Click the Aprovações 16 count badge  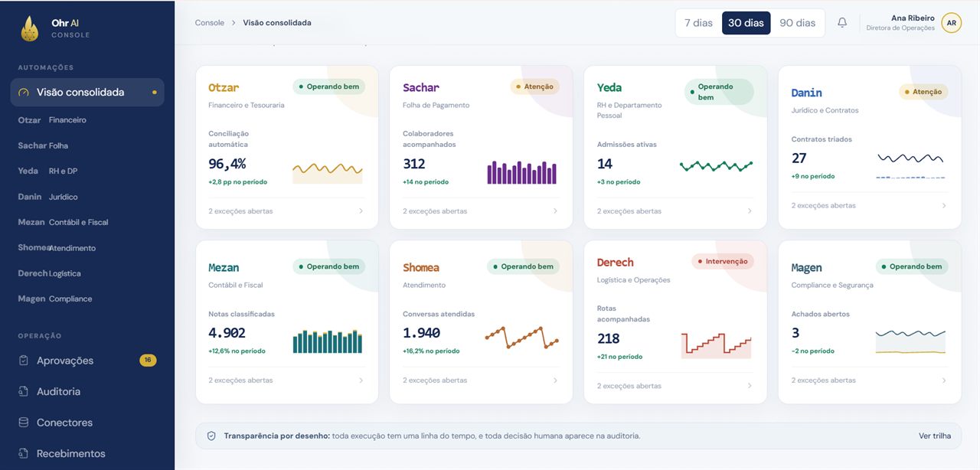(148, 361)
